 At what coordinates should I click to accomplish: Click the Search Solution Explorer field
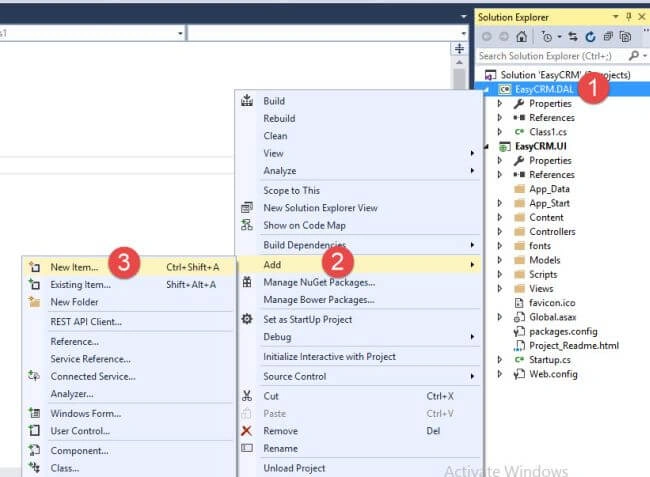point(551,56)
